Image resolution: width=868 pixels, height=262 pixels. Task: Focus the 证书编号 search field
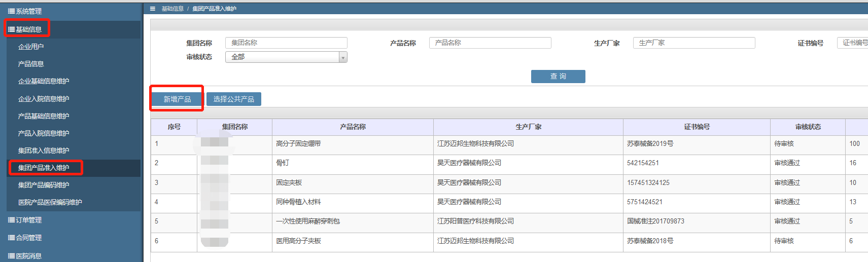point(853,43)
